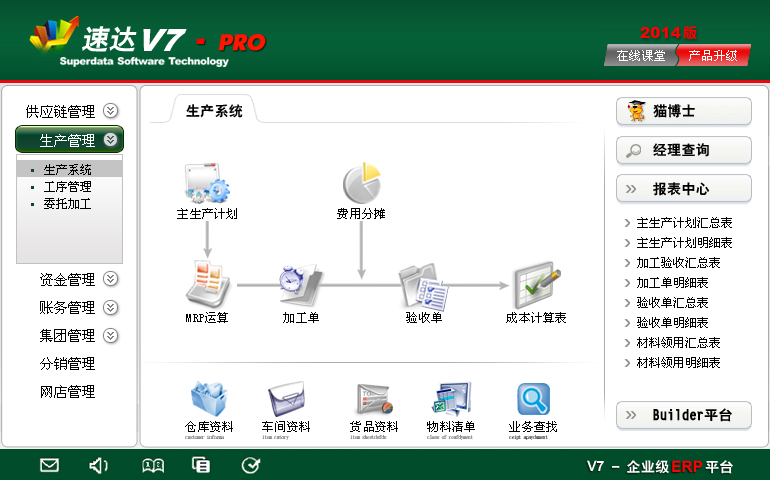This screenshot has width=770, height=480.
Task: Open the 业务查找 magnifier icon
Action: (533, 399)
